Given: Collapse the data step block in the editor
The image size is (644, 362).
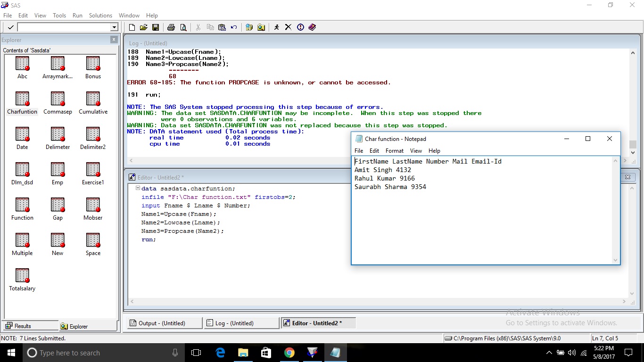Looking at the screenshot, I should click(x=138, y=189).
